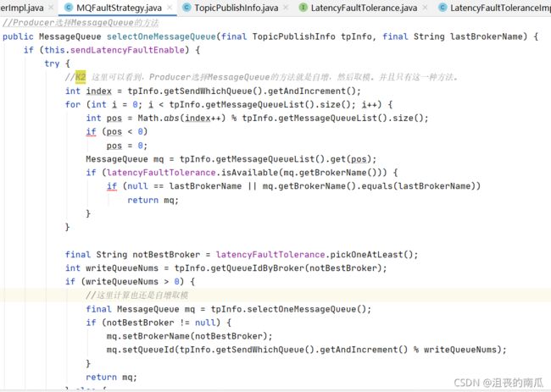Viewport: 551px width, 392px height.
Task: Close the erImpl.java tab
Action: click(52, 8)
